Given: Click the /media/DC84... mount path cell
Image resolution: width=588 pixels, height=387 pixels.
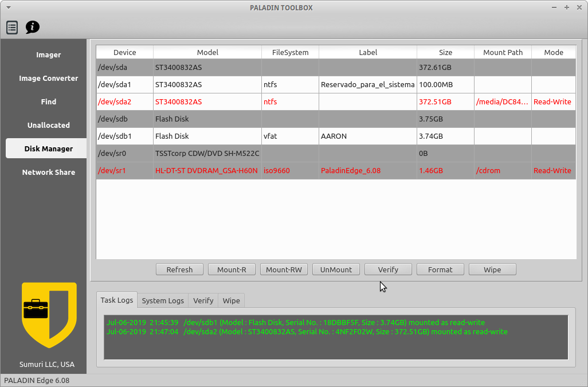Looking at the screenshot, I should [x=503, y=102].
